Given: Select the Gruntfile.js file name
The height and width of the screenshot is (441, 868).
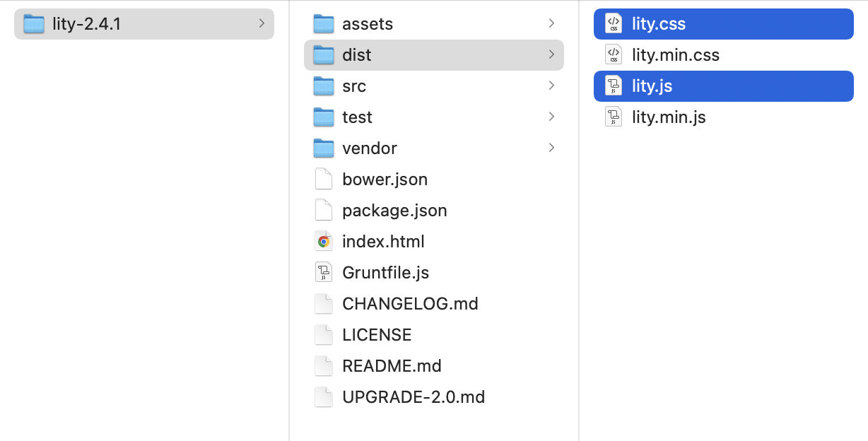Looking at the screenshot, I should 386,273.
